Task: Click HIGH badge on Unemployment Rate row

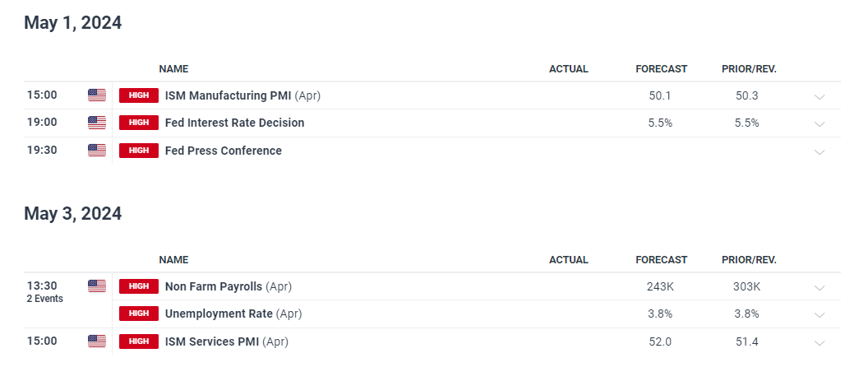Action: [x=139, y=314]
